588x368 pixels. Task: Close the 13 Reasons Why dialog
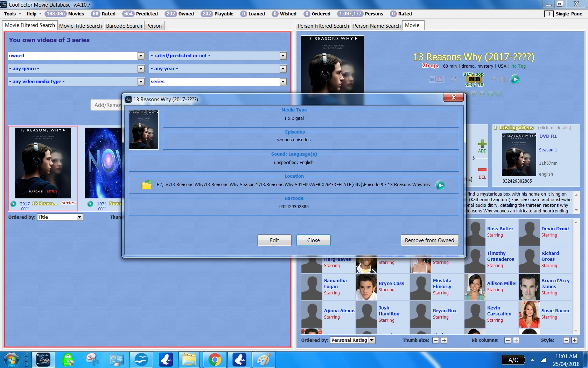tap(454, 97)
